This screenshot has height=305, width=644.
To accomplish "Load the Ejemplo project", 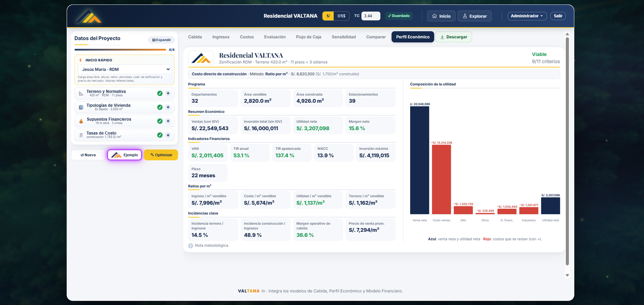I will [x=124, y=155].
